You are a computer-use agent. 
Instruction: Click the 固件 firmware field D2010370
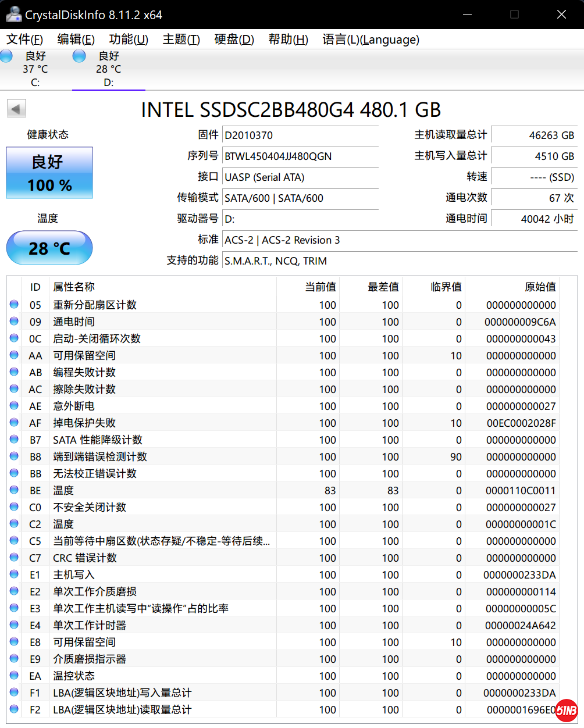[x=300, y=135]
